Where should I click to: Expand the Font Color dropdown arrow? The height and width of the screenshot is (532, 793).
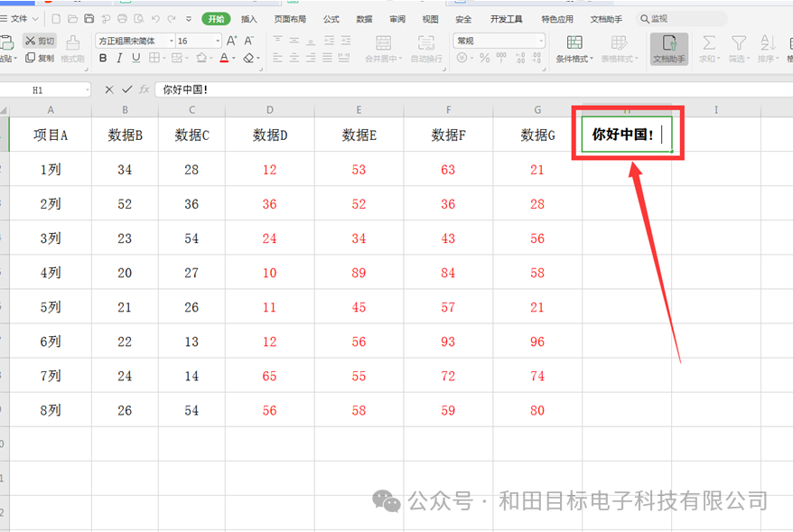click(234, 58)
